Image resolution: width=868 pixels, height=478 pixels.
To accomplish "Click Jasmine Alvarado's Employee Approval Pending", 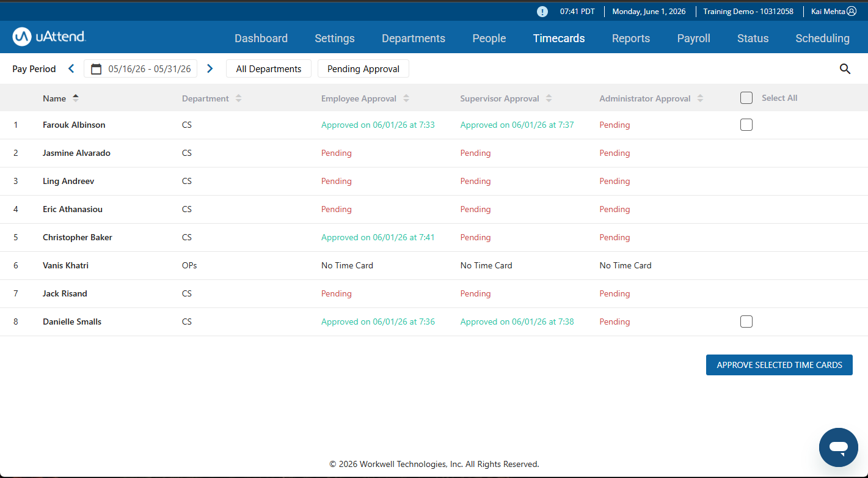I will (337, 153).
